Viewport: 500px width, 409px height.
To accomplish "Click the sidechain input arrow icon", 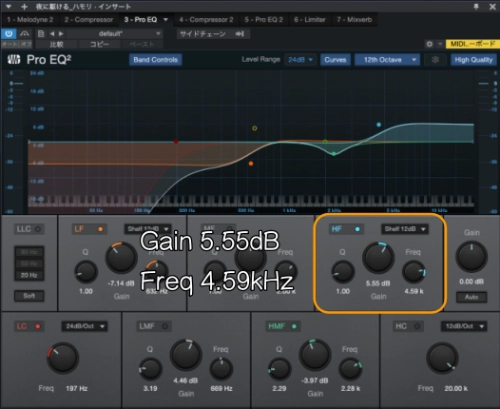I will pyautogui.click(x=240, y=34).
